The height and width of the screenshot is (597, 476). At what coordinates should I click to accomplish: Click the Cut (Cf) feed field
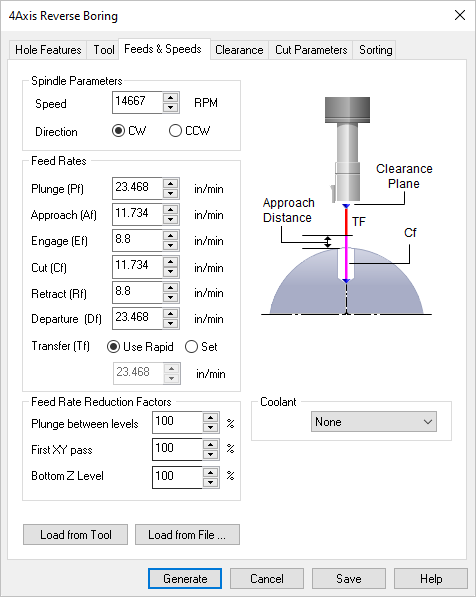[137, 266]
